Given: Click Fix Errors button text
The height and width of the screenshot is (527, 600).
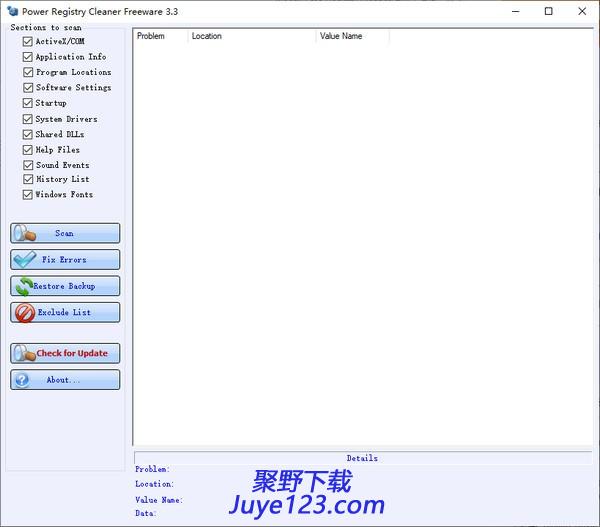Looking at the screenshot, I should (64, 259).
